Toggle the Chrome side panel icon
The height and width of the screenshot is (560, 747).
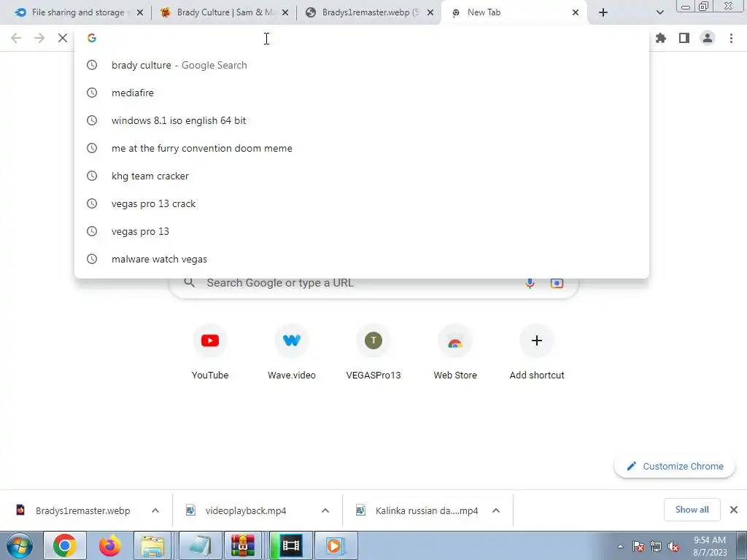click(684, 38)
